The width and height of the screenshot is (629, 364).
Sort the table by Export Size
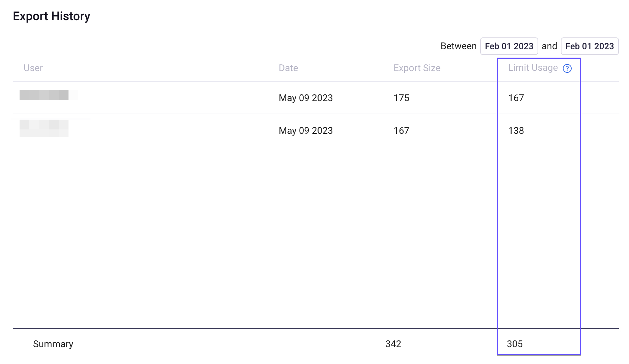point(416,68)
